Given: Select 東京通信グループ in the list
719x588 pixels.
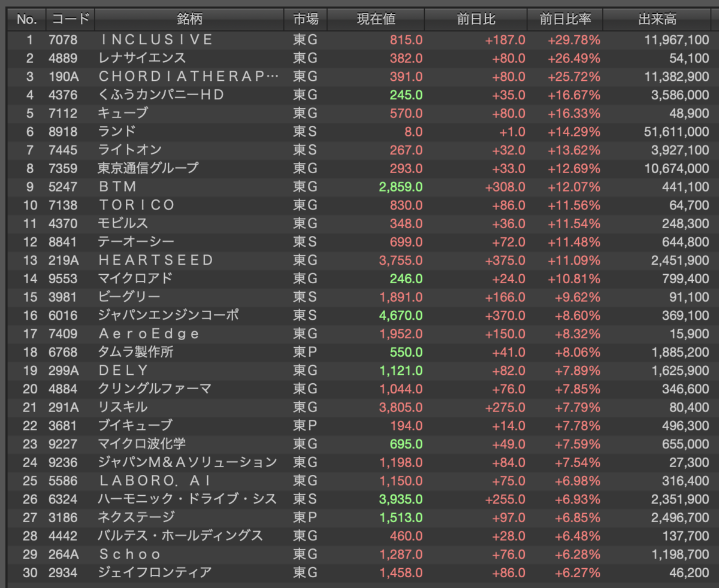Looking at the screenshot, I should (148, 168).
